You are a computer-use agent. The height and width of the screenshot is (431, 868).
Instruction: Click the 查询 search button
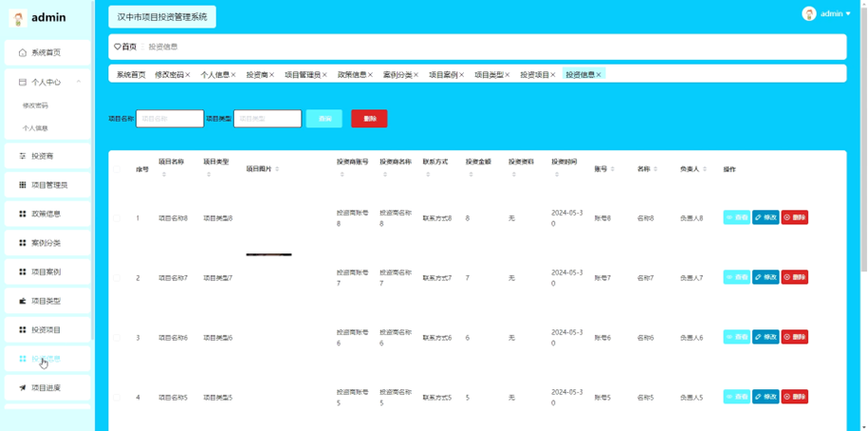323,119
